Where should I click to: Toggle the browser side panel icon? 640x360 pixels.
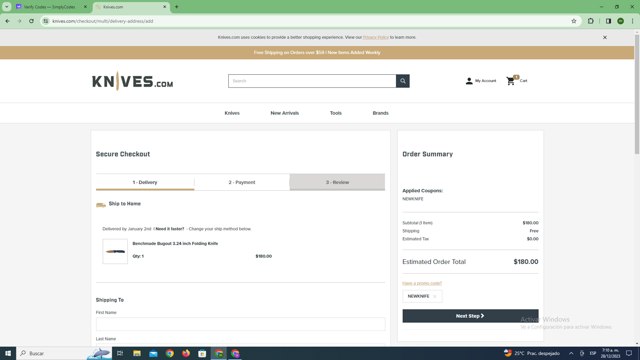tap(608, 21)
